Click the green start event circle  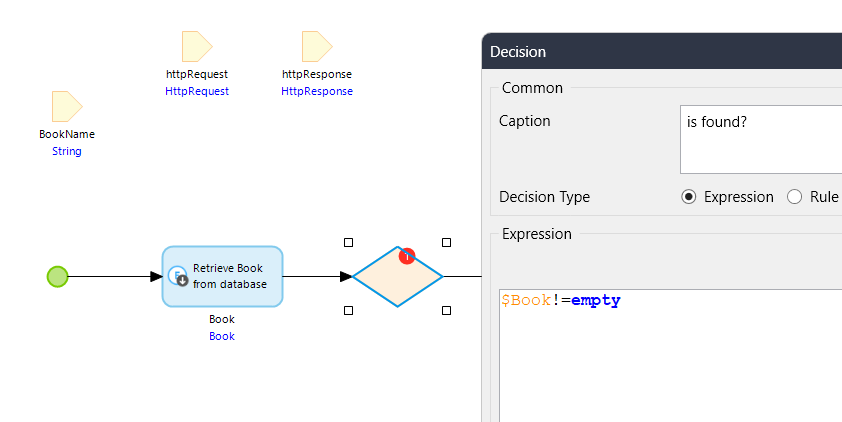pos(58,276)
